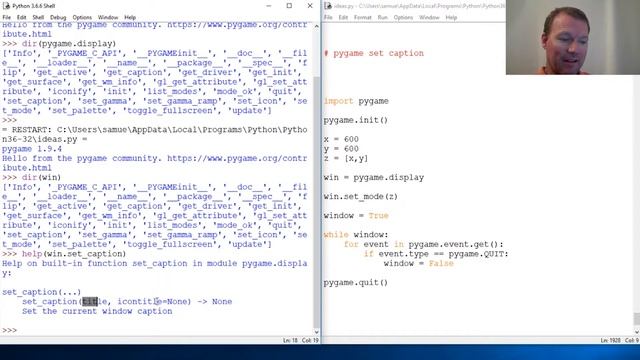Image resolution: width=640 pixels, height=360 pixels.
Task: Click 'set_caption(...)' heading in help output
Action: [x=41, y=292]
